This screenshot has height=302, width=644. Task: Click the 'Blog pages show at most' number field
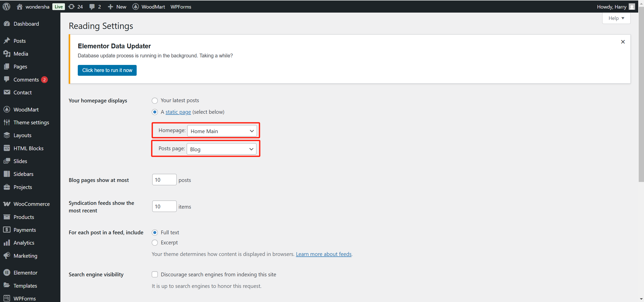(x=164, y=180)
